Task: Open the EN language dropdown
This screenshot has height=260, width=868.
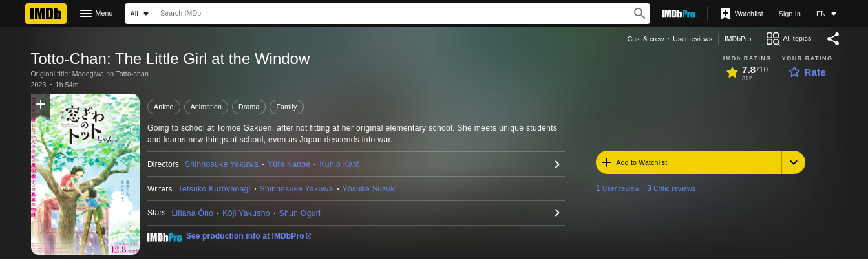Action: click(x=826, y=14)
